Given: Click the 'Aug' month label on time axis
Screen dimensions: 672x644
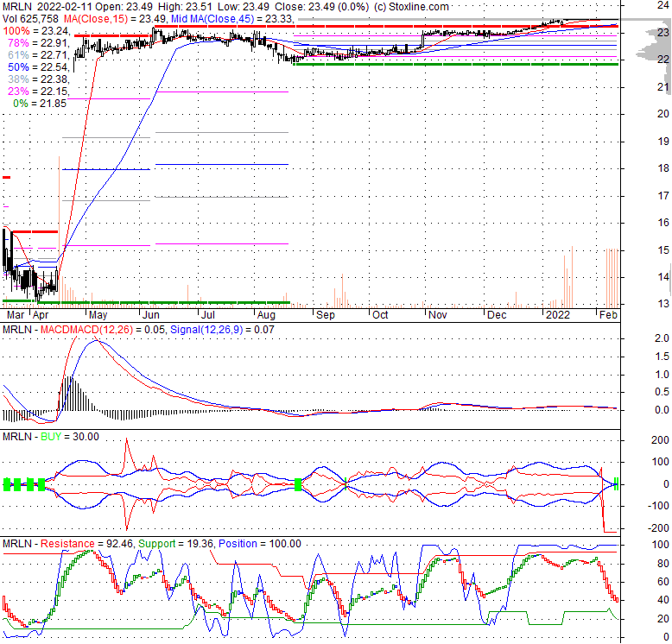Looking at the screenshot, I should (x=266, y=315).
